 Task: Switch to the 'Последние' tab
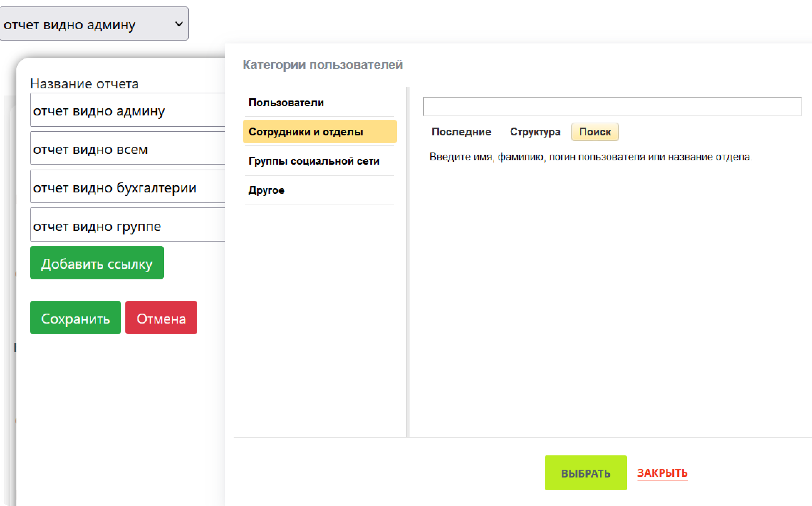coord(461,132)
